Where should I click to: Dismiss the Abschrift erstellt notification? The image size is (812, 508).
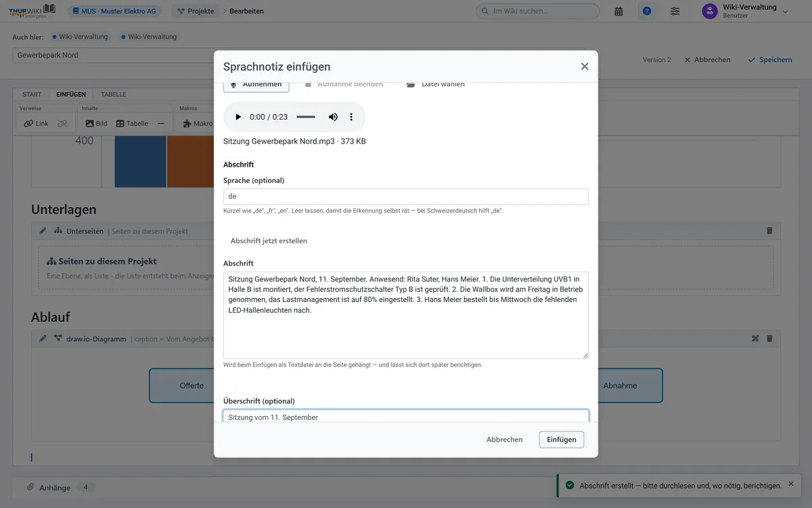(791, 484)
